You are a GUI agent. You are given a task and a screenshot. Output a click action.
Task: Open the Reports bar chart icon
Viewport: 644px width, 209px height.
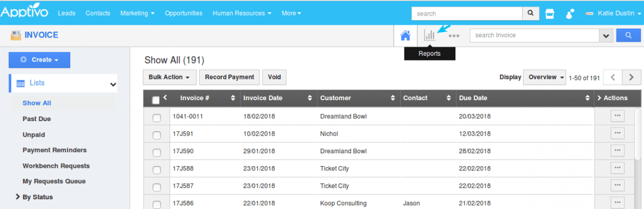click(x=430, y=35)
